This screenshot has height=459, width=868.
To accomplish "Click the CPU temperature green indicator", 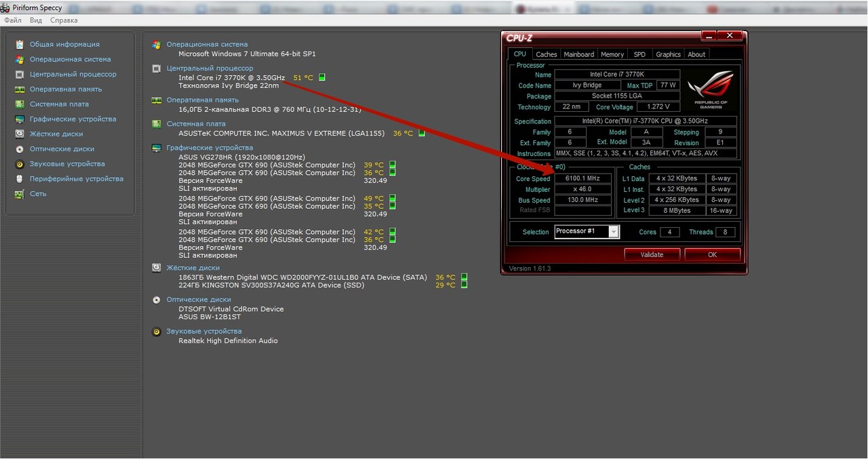I will [322, 77].
